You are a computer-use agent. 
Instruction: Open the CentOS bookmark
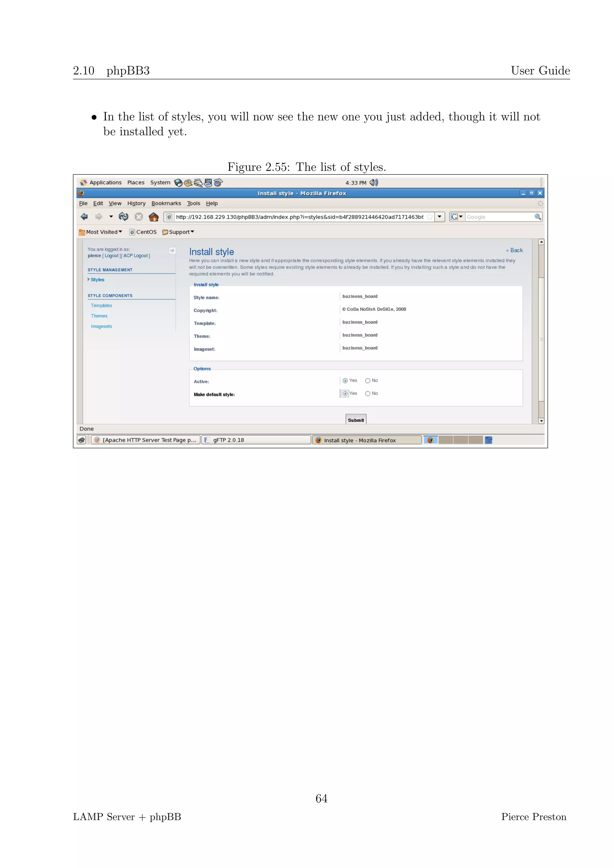click(143, 232)
